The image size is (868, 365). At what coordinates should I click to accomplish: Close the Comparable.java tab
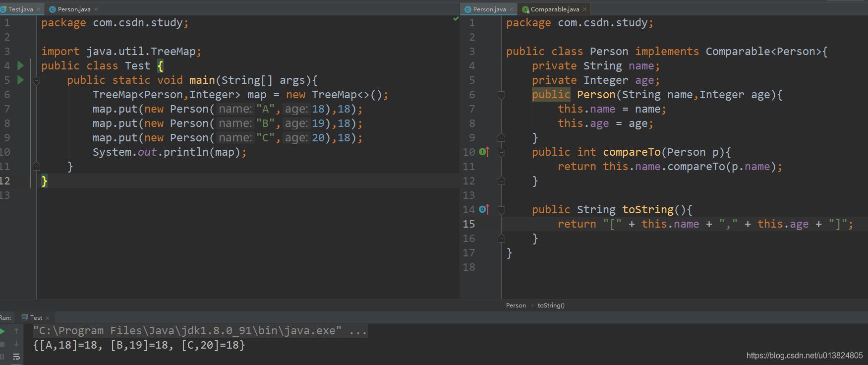pos(585,9)
